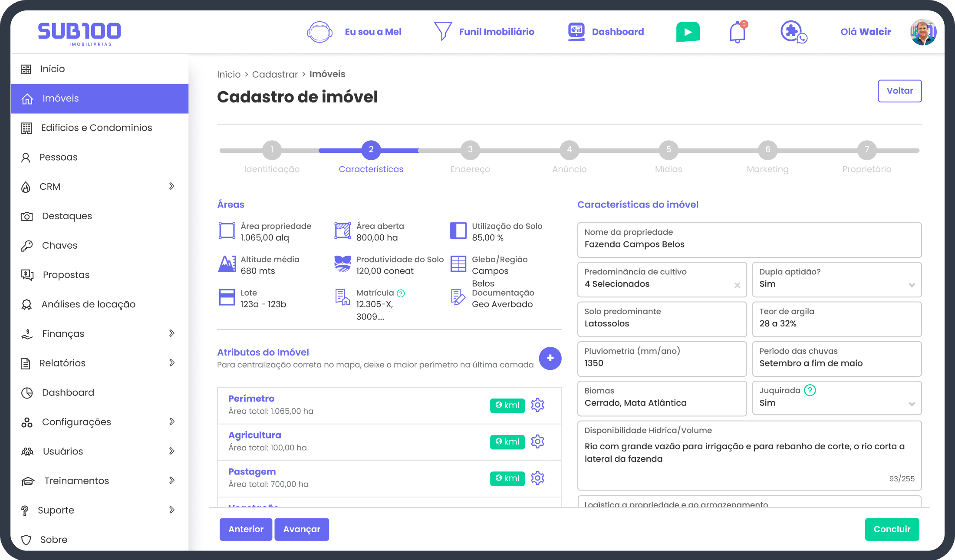The height and width of the screenshot is (560, 955).
Task: Edit the Disponibilidade Hídrica/Volume text area
Action: pos(749,455)
